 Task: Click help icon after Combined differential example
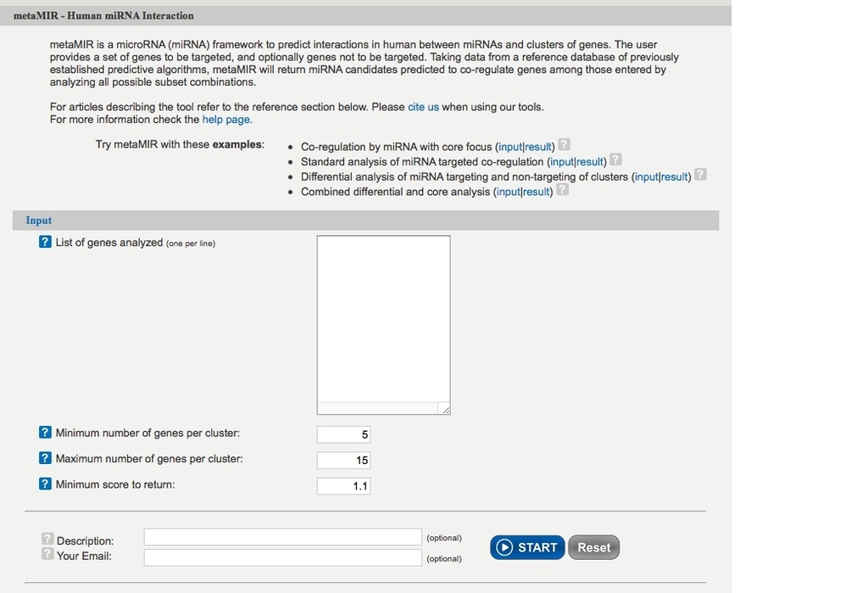click(562, 189)
